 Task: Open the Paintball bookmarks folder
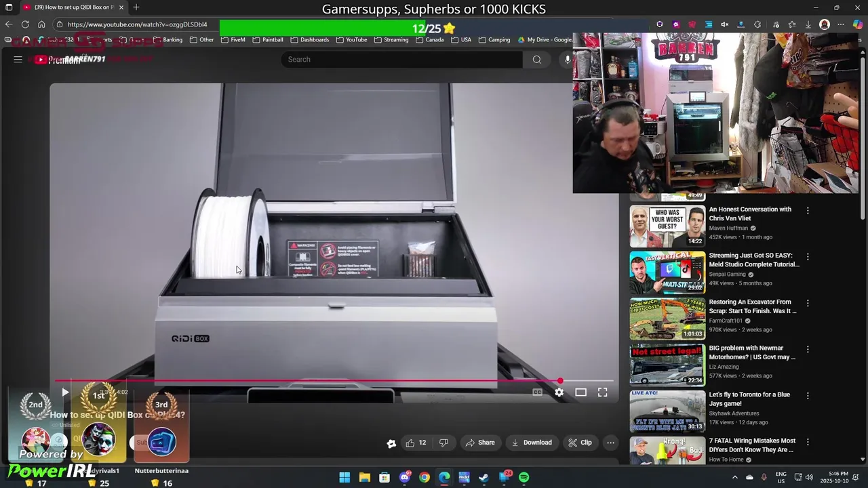(x=268, y=40)
